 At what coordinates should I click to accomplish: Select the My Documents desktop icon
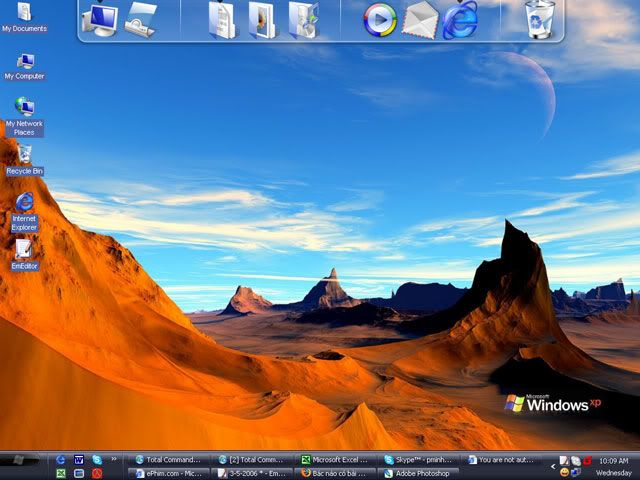click(24, 17)
